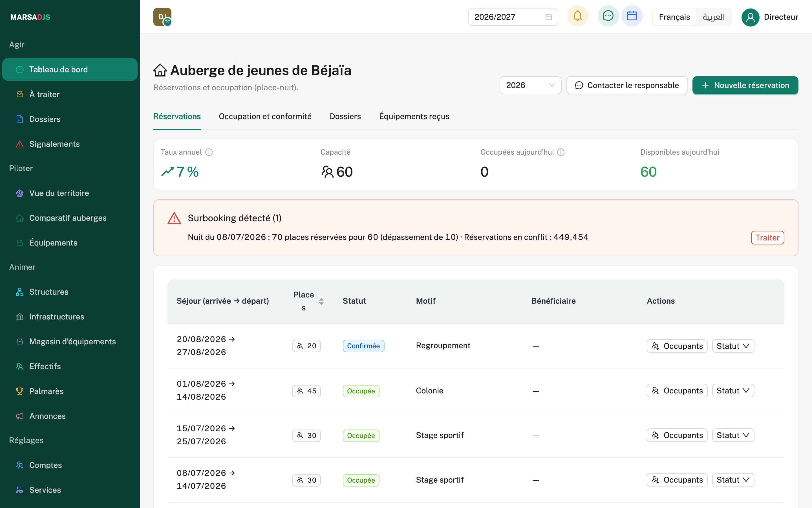812x508 pixels.
Task: Switch to the Dossiers tab
Action: 345,116
